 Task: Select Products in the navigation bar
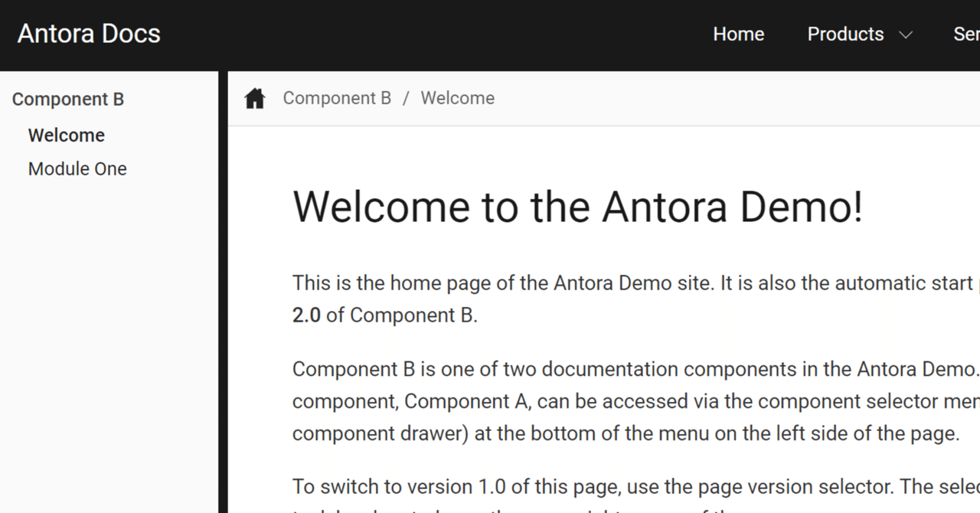tap(845, 34)
